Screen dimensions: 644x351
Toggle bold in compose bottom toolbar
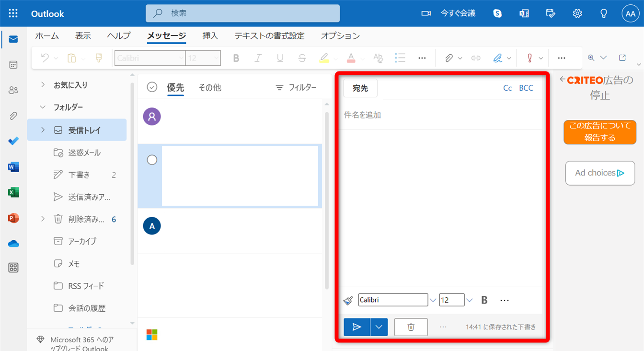tap(484, 300)
